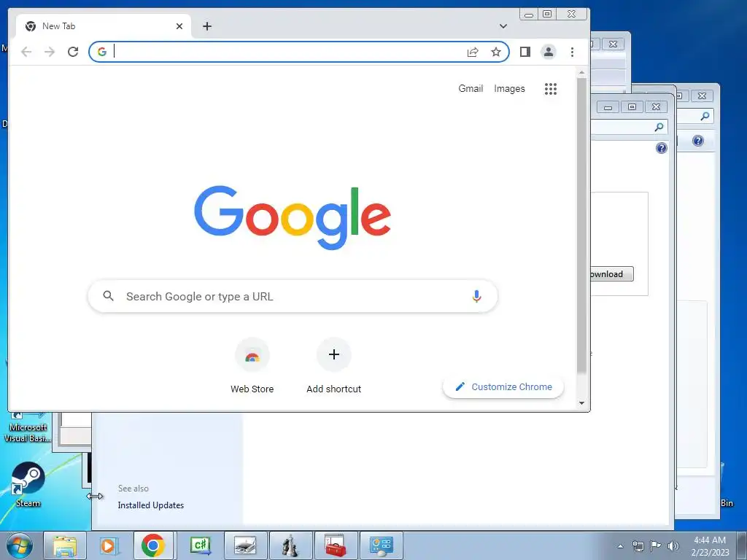Open the Chess Titans taskbar icon
The height and width of the screenshot is (560, 747).
[x=290, y=545]
